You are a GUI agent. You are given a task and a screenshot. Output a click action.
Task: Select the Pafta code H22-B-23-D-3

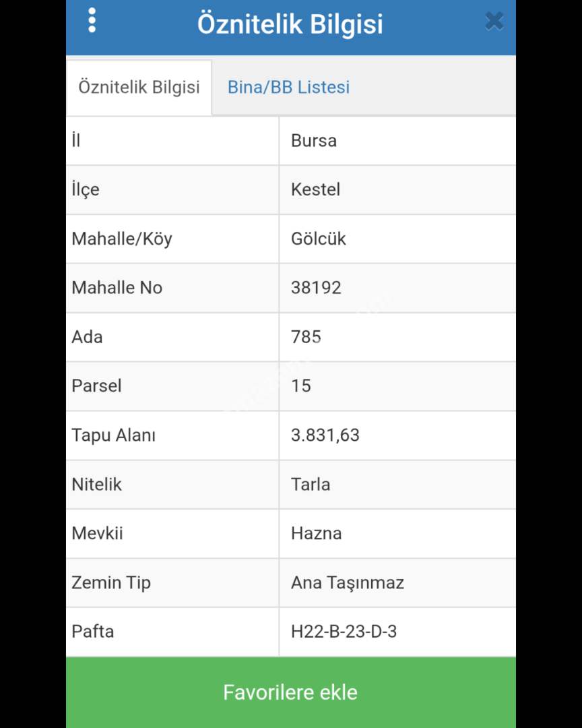click(344, 632)
